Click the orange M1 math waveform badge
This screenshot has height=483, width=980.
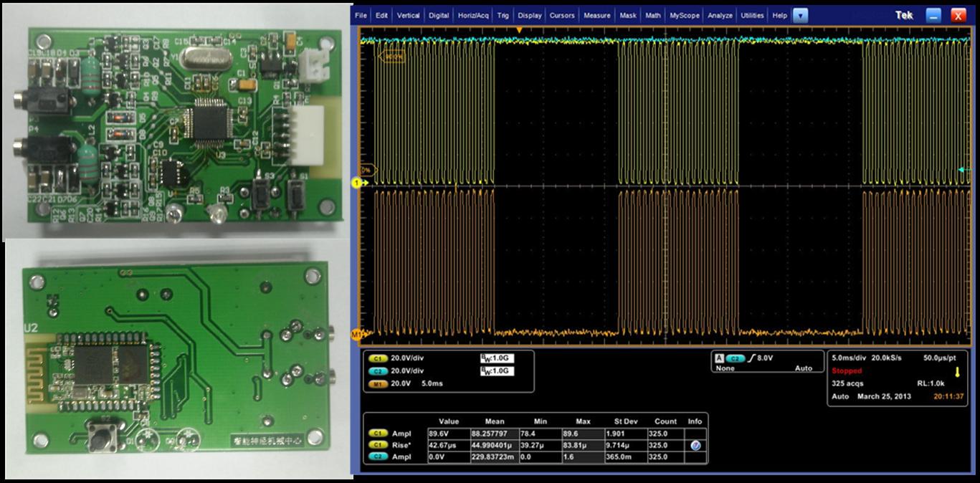click(376, 383)
